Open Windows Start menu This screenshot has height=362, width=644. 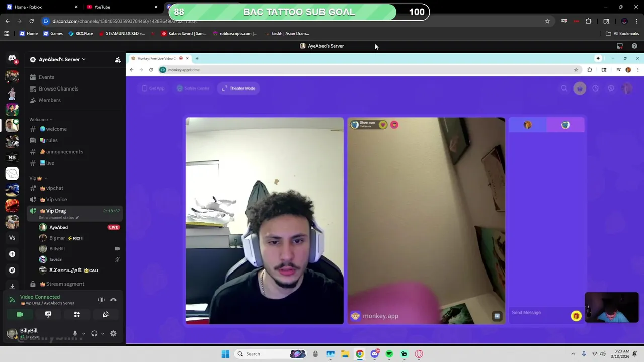(225, 354)
